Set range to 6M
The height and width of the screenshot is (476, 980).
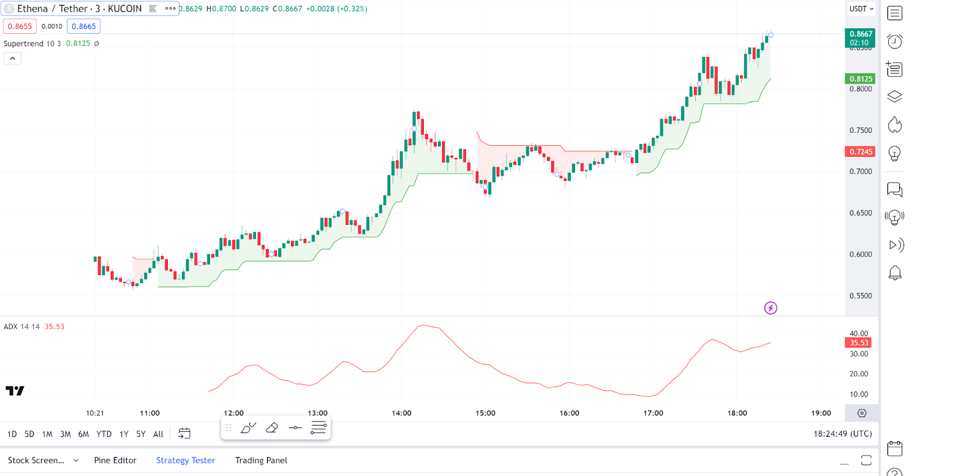coord(84,434)
